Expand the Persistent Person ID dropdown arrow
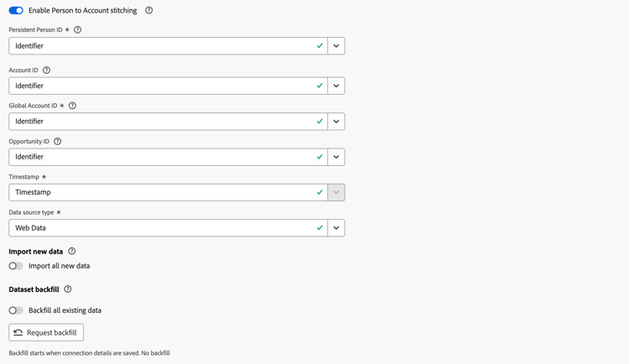Image resolution: width=629 pixels, height=364 pixels. 336,46
